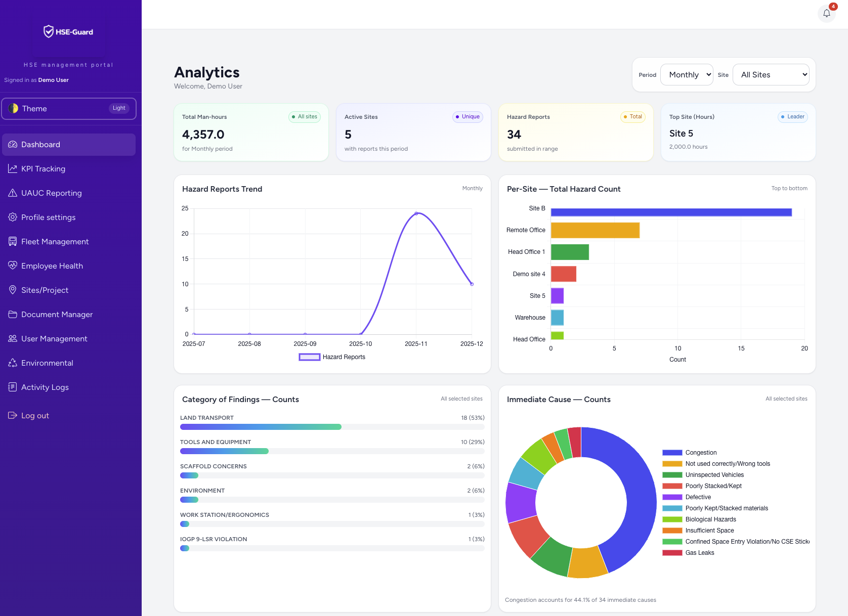Viewport: 848px width, 616px height.
Task: Open the notification bell with badge 4
Action: coord(826,13)
